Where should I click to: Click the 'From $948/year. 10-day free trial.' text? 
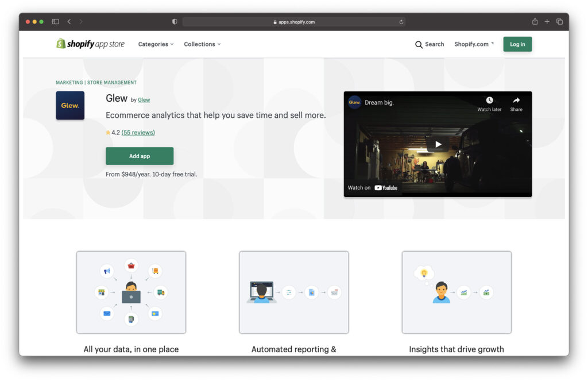coord(151,174)
